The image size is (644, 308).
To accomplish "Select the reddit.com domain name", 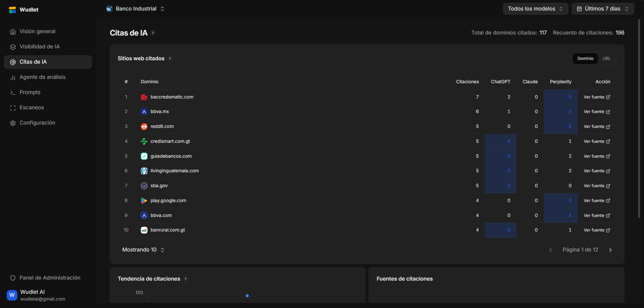I will (x=162, y=127).
